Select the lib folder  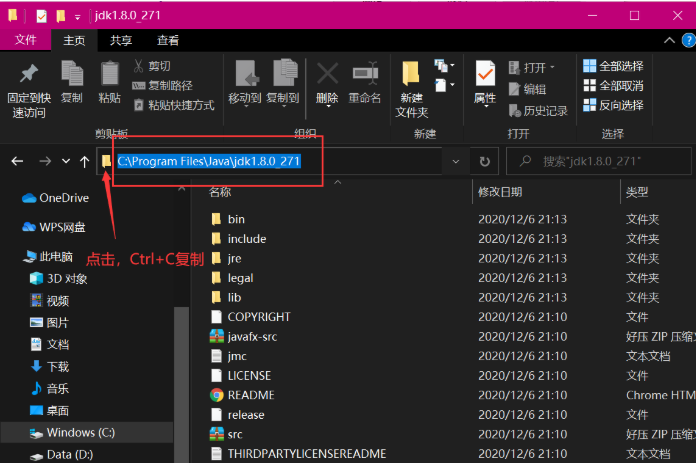(x=226, y=297)
